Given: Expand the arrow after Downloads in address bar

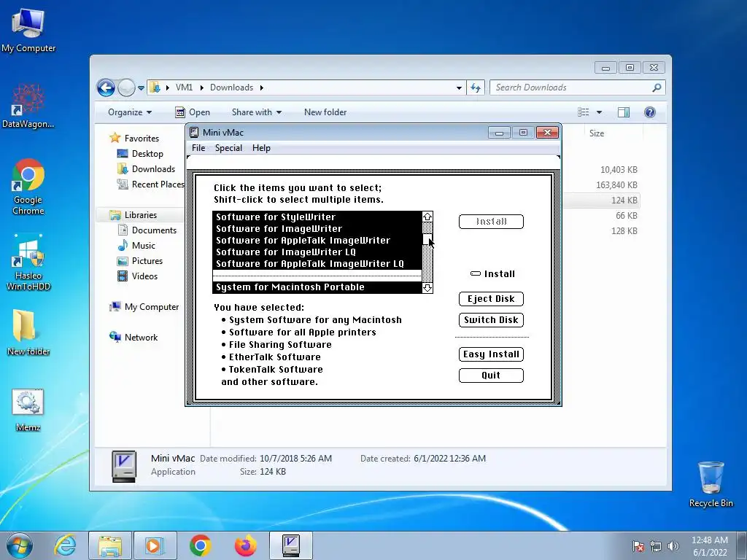Looking at the screenshot, I should click(x=262, y=87).
